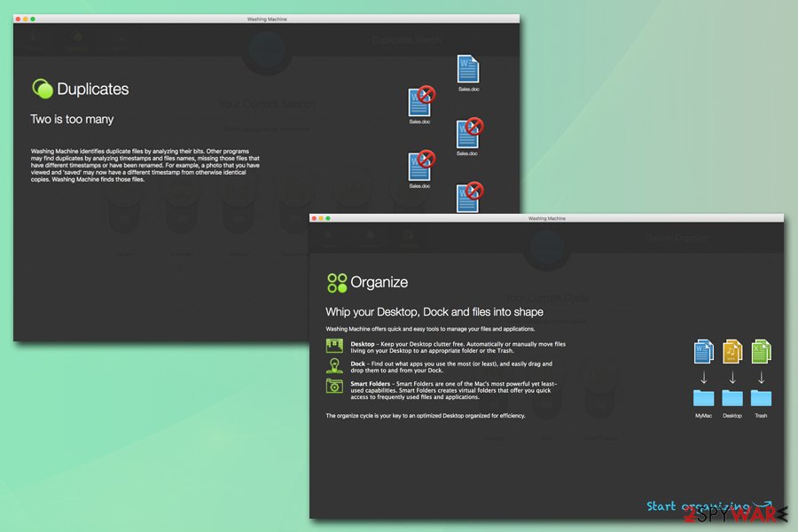Click the Dock feature icon in Organize
Viewport: 798px width, 532px height.
click(x=334, y=366)
